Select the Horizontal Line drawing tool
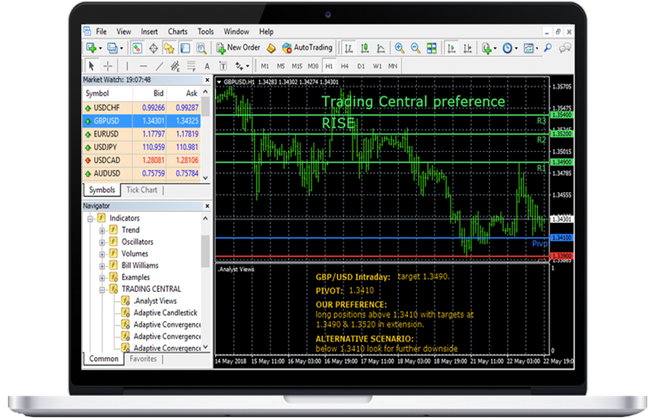This screenshot has height=418, width=650. (143, 66)
